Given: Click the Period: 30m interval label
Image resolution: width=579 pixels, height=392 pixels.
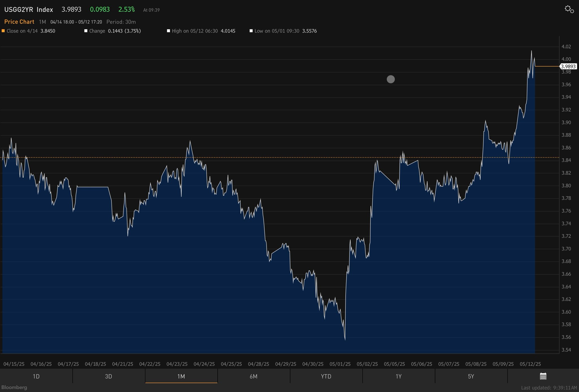Looking at the screenshot, I should [121, 22].
